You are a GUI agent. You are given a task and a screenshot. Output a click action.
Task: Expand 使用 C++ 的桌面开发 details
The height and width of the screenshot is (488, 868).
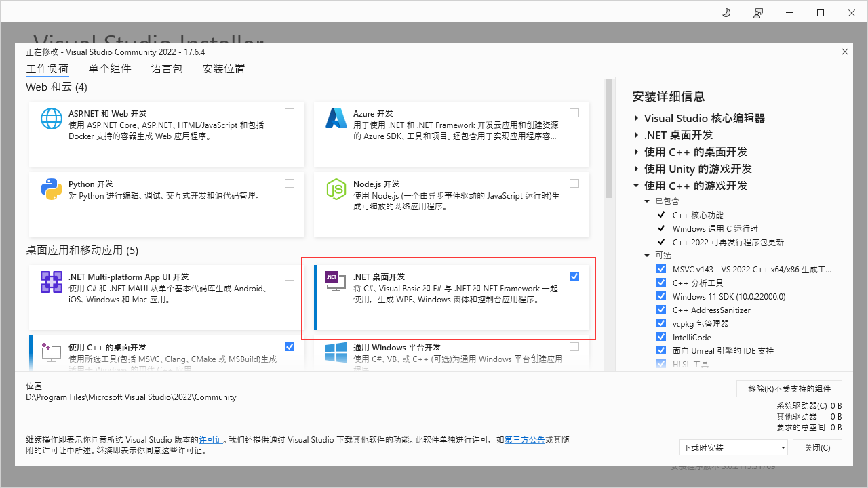(637, 152)
